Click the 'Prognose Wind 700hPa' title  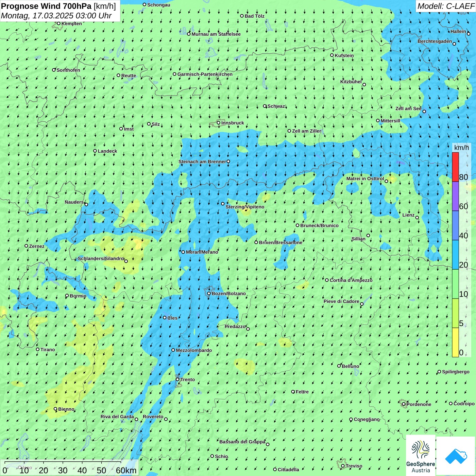[46, 6]
